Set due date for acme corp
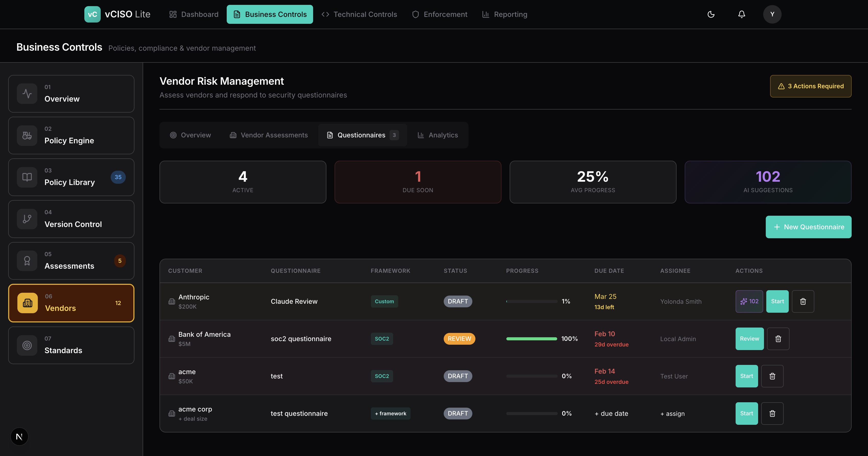Viewport: 868px width, 456px height. pos(611,414)
